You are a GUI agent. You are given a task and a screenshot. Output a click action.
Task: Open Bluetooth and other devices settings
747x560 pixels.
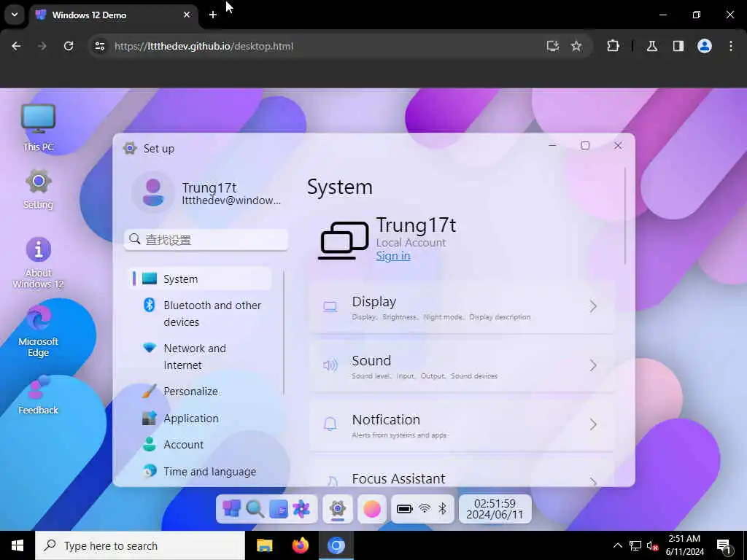tap(200, 314)
